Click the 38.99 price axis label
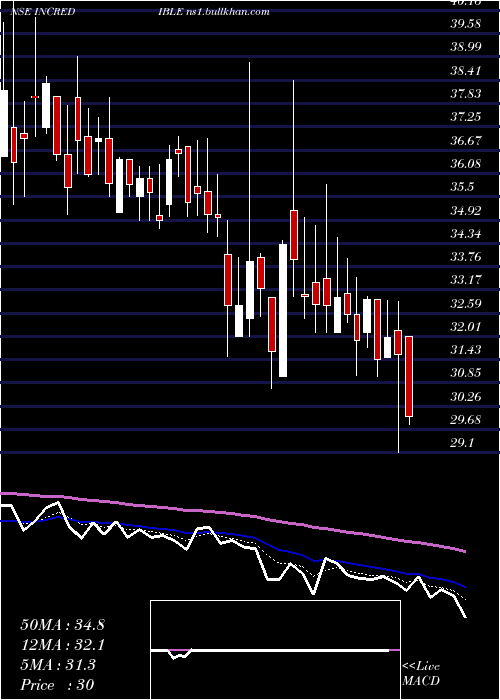The width and height of the screenshot is (500, 700). pyautogui.click(x=466, y=46)
